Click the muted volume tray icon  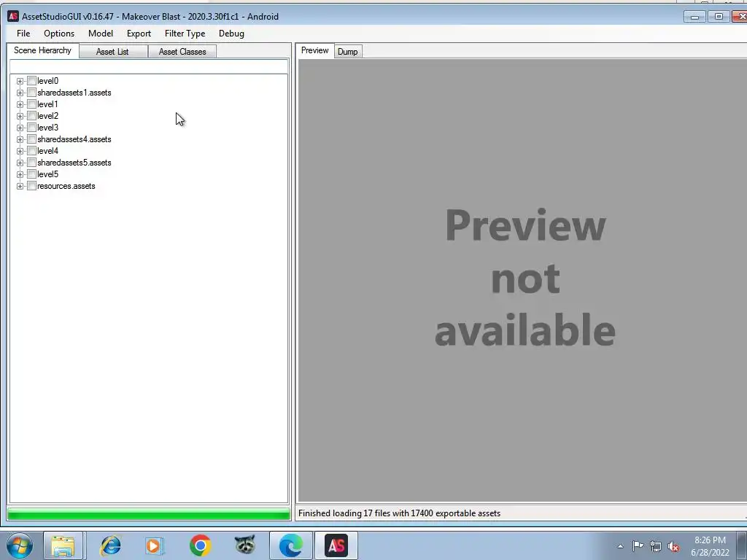pyautogui.click(x=673, y=546)
